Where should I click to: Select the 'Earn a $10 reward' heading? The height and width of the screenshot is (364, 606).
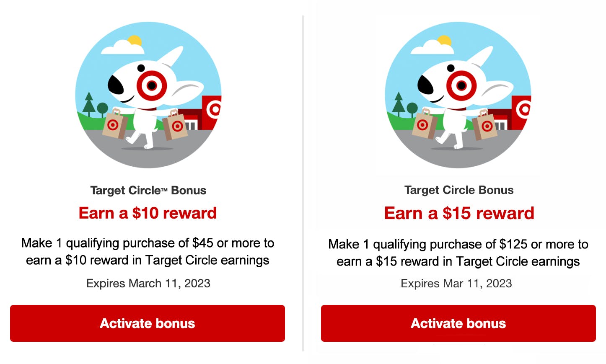148,213
